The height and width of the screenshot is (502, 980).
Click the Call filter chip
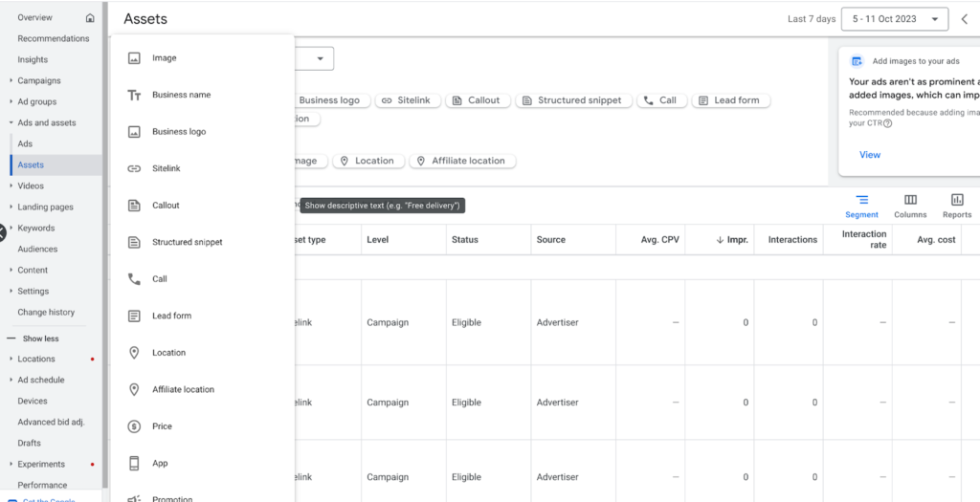tap(661, 100)
